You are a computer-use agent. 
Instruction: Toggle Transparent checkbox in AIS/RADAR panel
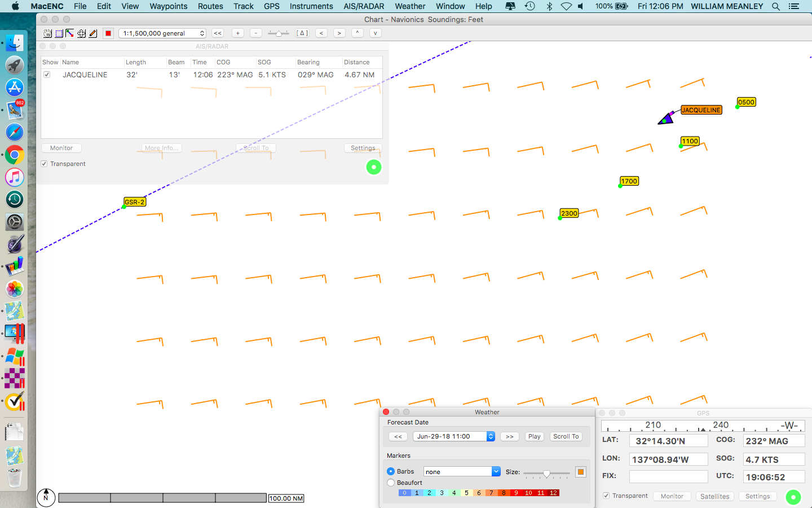click(x=44, y=164)
